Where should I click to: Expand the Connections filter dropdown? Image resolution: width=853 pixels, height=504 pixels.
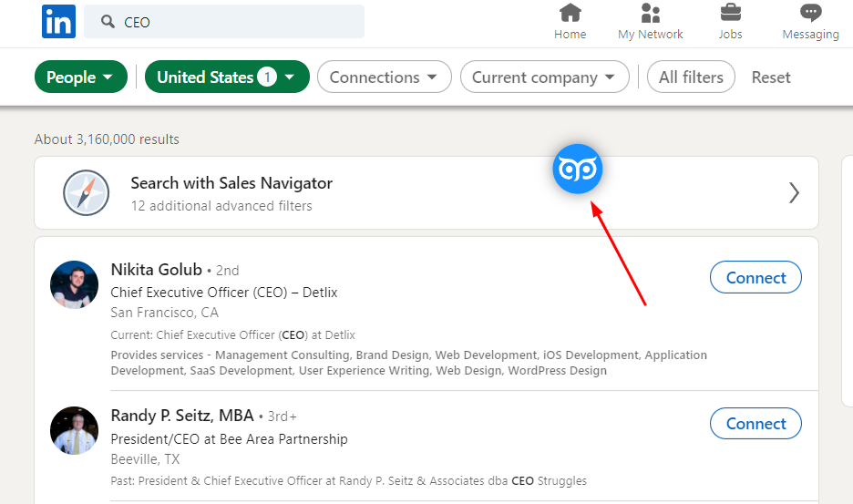point(384,77)
